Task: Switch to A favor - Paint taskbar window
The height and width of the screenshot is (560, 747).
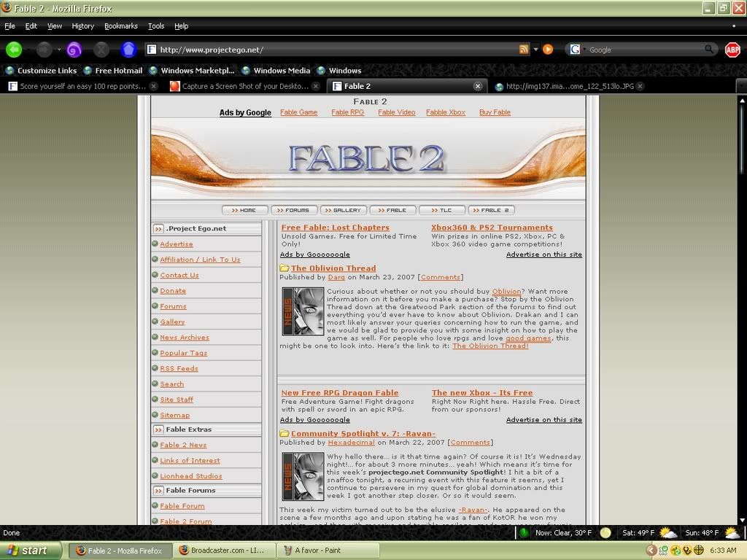Action: tap(328, 551)
